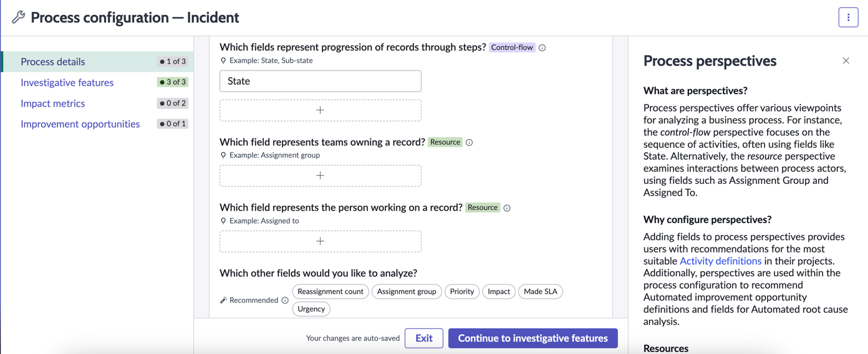Select the Priority recommended chip

(462, 292)
